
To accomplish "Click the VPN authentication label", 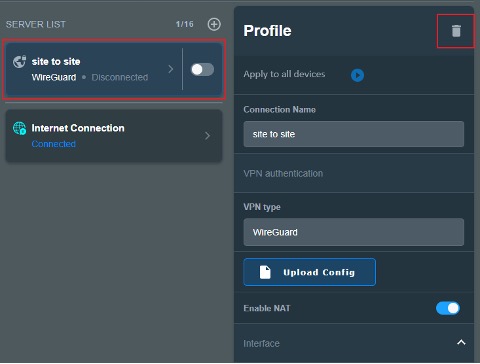I will [x=283, y=173].
